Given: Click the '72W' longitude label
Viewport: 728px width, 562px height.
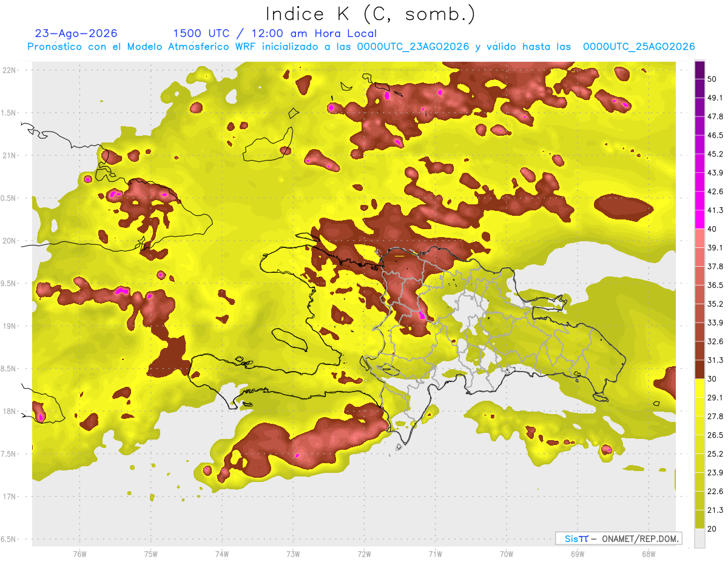Looking at the screenshot, I should point(364,554).
